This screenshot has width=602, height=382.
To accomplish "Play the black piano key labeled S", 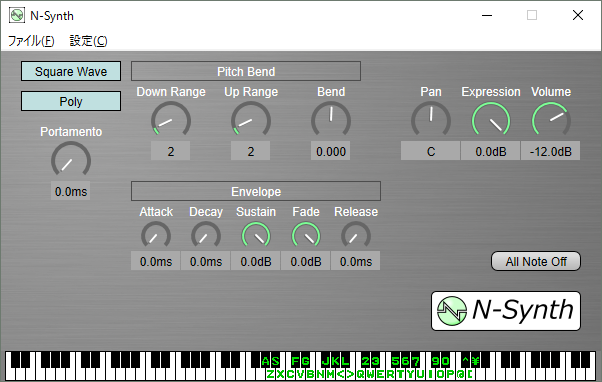I will tap(276, 361).
